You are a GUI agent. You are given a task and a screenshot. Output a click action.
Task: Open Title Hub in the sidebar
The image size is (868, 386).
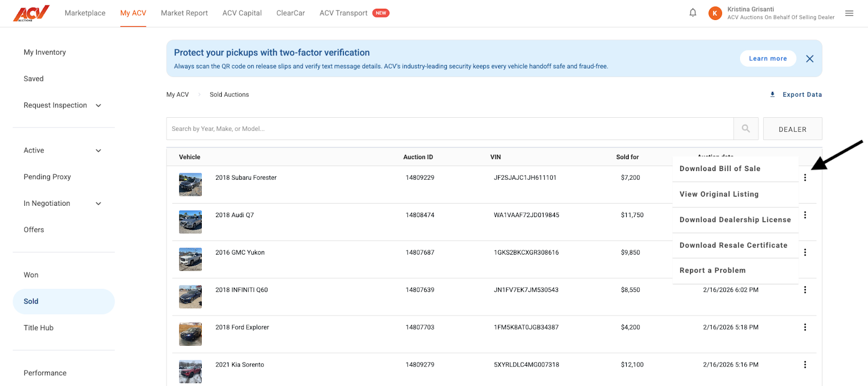click(x=39, y=328)
